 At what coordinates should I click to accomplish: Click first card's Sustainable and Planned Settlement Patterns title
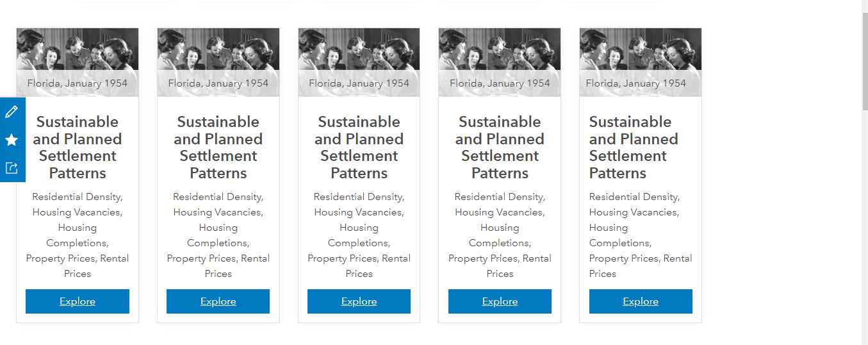coord(78,147)
